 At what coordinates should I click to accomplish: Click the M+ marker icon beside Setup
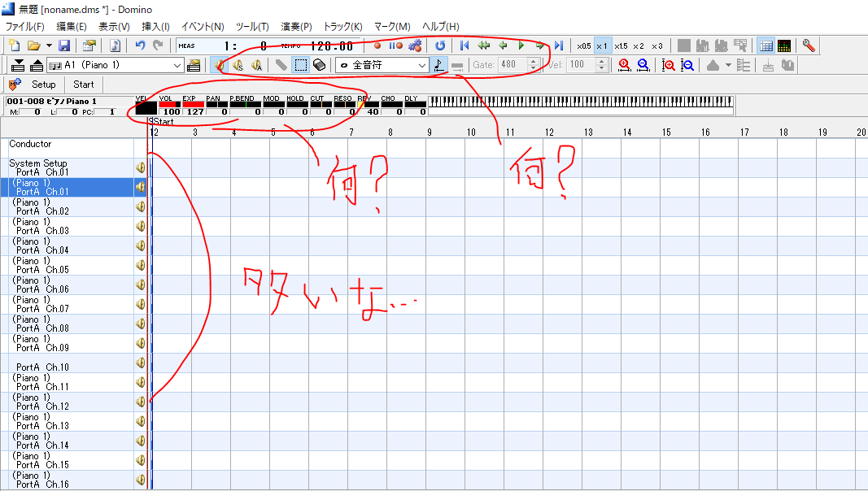click(15, 85)
